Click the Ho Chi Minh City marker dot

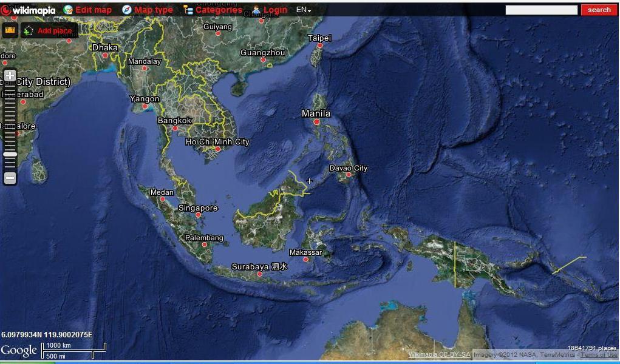pos(218,149)
